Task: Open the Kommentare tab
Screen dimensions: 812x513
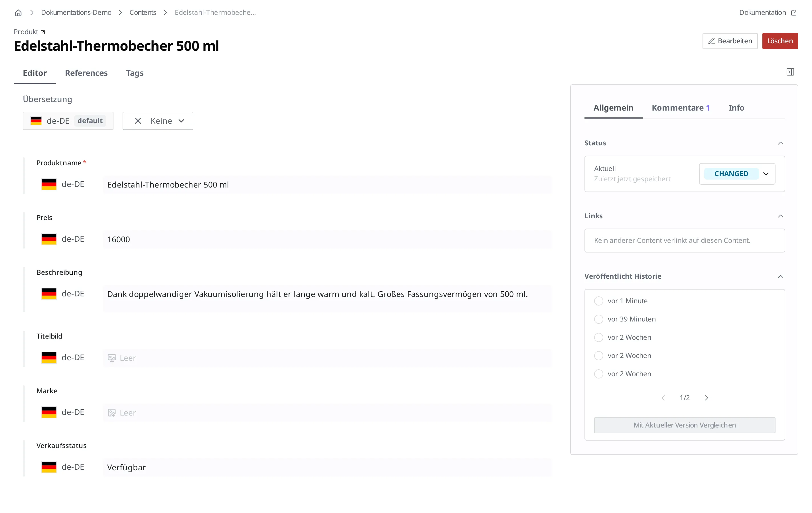Action: point(681,107)
